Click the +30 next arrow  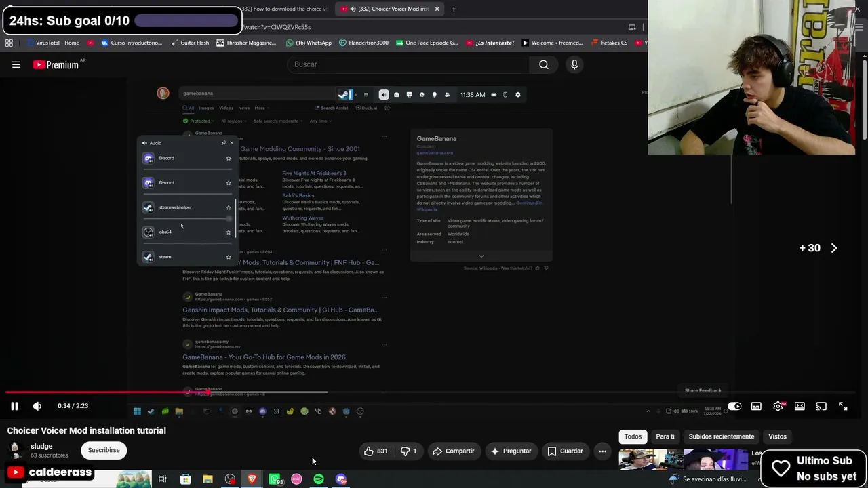pos(834,248)
